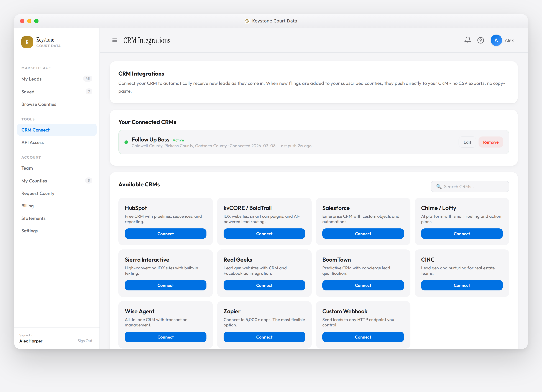This screenshot has height=392, width=542.
Task: Select CRM Connect in the sidebar
Action: (x=57, y=130)
